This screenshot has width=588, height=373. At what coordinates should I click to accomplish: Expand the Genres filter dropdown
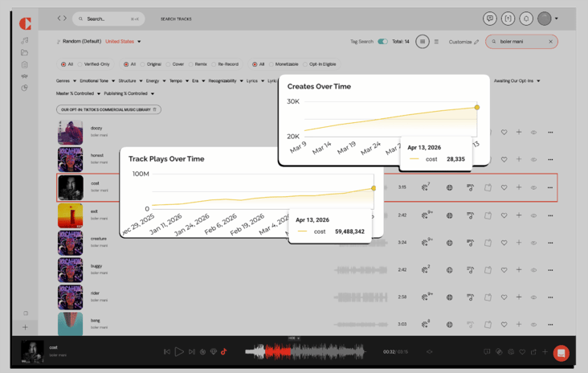66,80
